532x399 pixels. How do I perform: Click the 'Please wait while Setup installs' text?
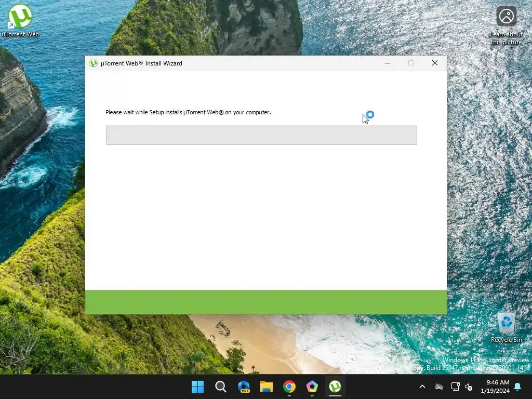click(188, 112)
